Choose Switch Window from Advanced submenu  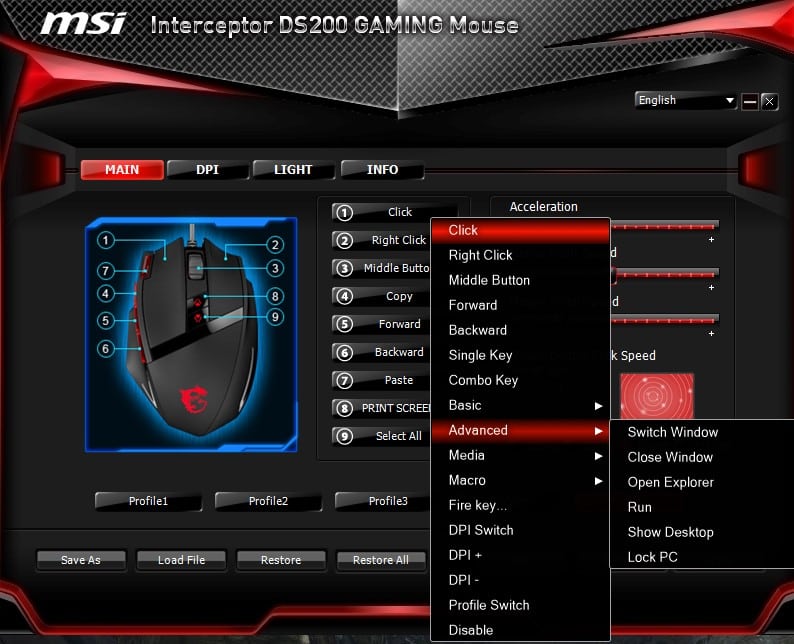[x=702, y=432]
